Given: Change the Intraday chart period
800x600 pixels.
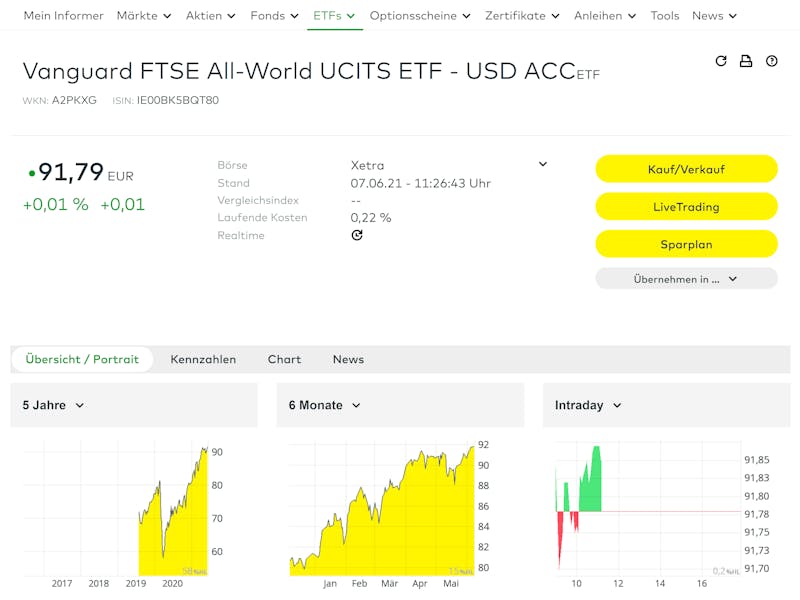Looking at the screenshot, I should point(588,405).
